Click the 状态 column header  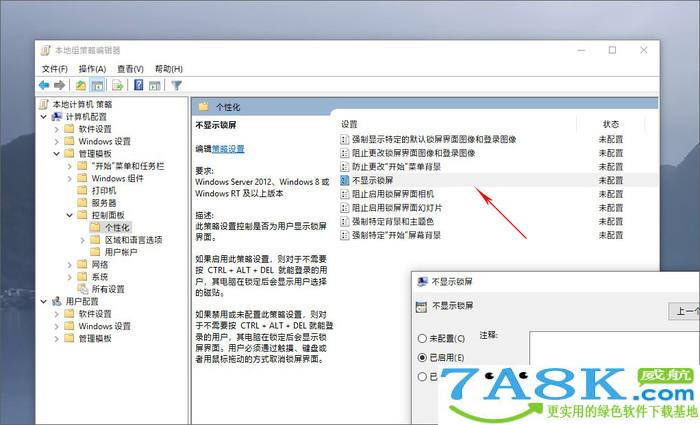(x=611, y=124)
